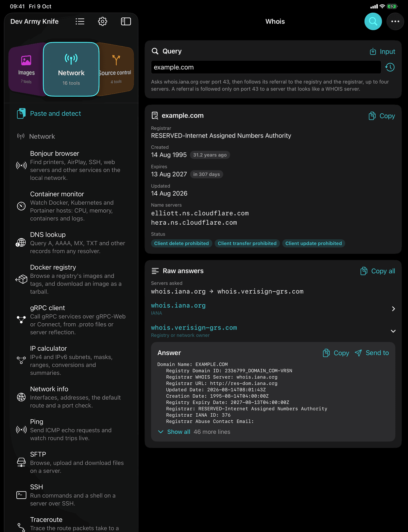
Task: Click the Updated date 14 Aug 2026
Action: tap(169, 193)
